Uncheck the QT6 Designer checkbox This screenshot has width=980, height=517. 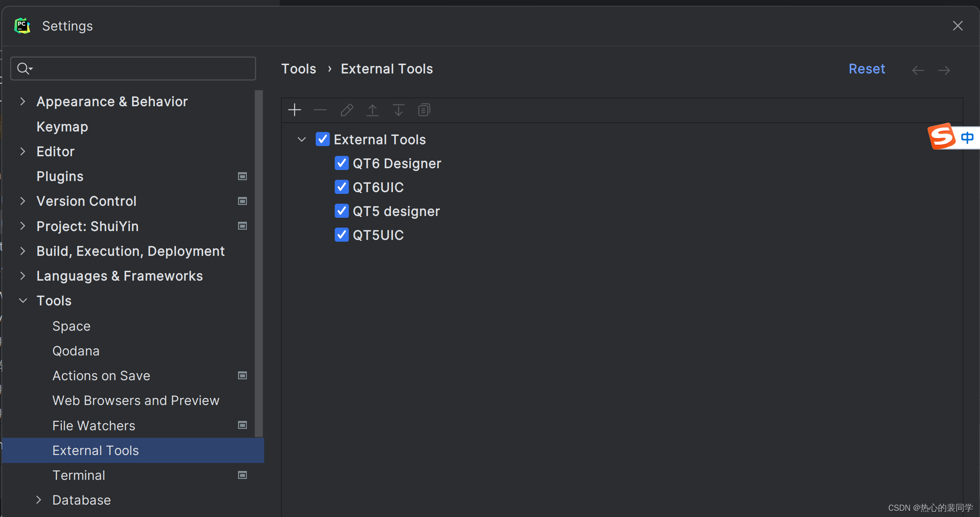click(341, 163)
